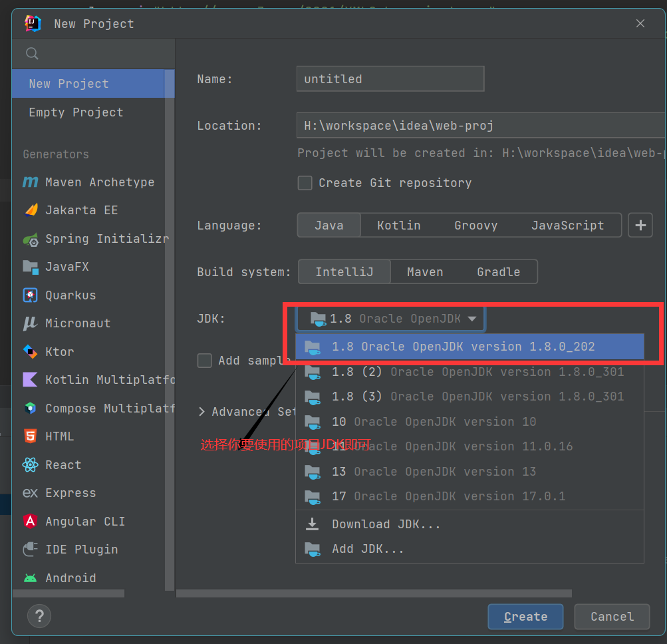Click the generator search field
The width and height of the screenshot is (667, 644).
pyautogui.click(x=94, y=54)
